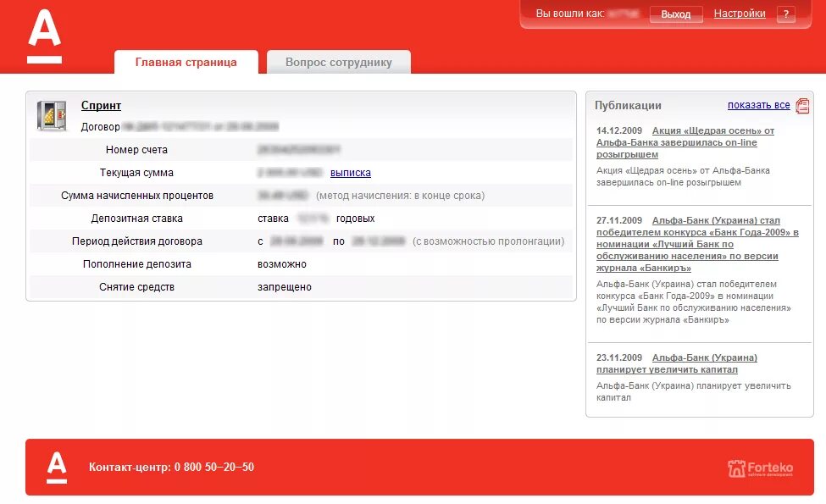Show all publications via показать все
The height and width of the screenshot is (504, 826).
click(x=758, y=105)
